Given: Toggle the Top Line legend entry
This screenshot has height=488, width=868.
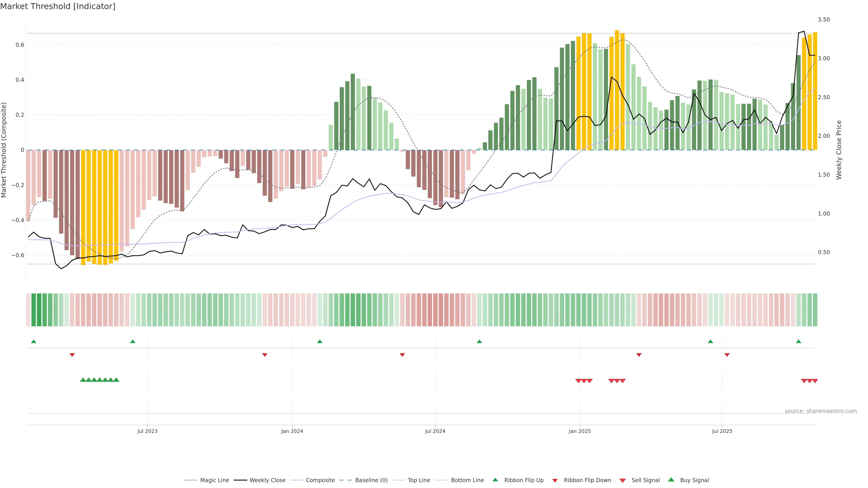Looking at the screenshot, I should (419, 480).
